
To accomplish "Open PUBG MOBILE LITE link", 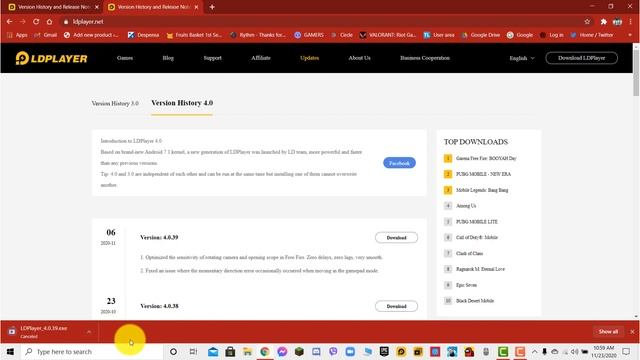I will coord(477,222).
